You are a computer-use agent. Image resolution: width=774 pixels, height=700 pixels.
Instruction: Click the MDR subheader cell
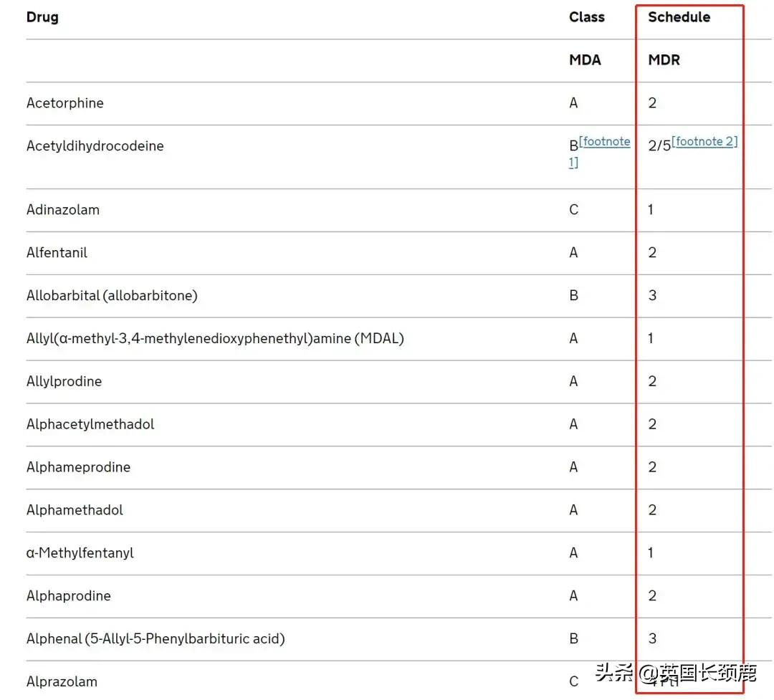(x=664, y=60)
